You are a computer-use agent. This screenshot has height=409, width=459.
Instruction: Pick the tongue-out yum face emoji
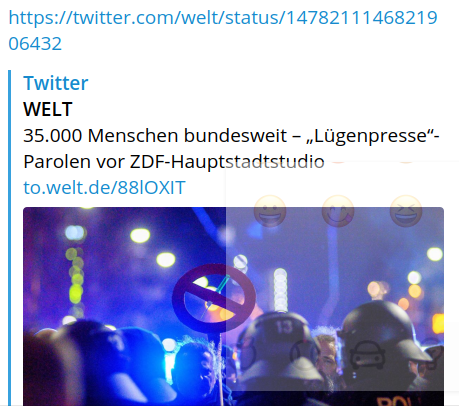[x=338, y=211]
